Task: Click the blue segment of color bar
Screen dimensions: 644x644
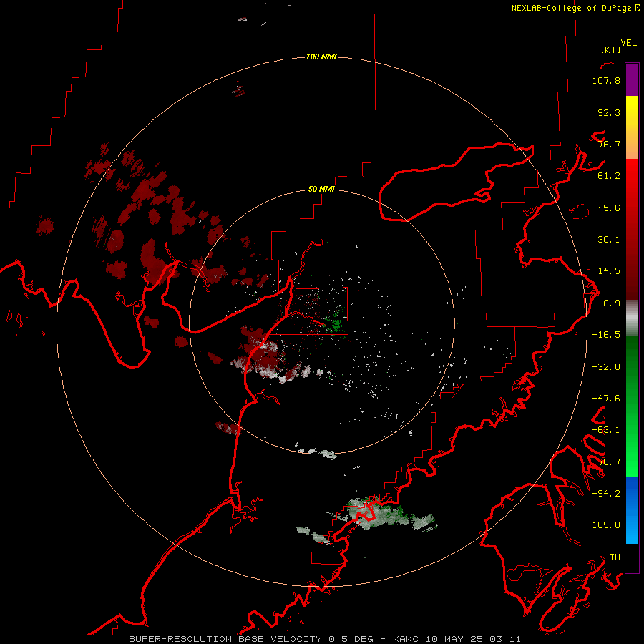Action: click(x=632, y=510)
